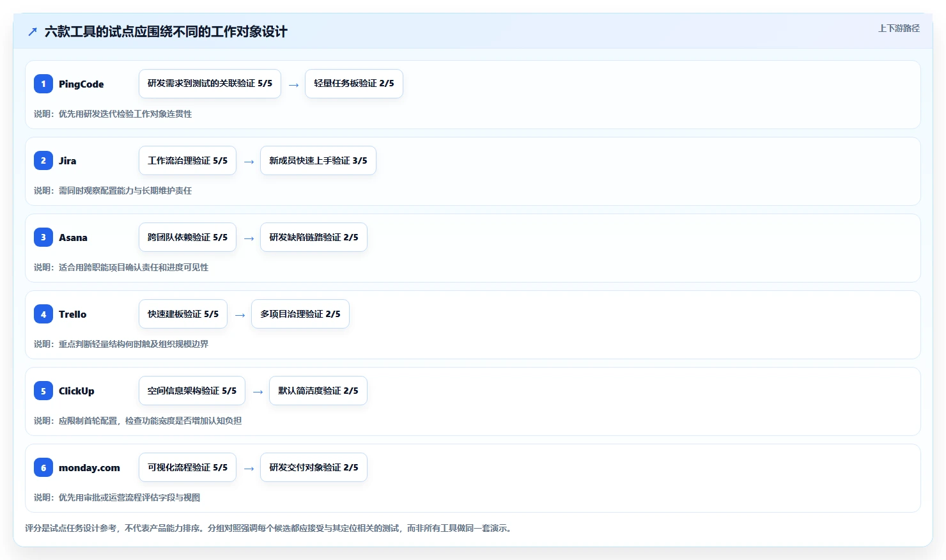Click the arrow icon beside the panel title
Screen dimensions: 946x560
33,31
